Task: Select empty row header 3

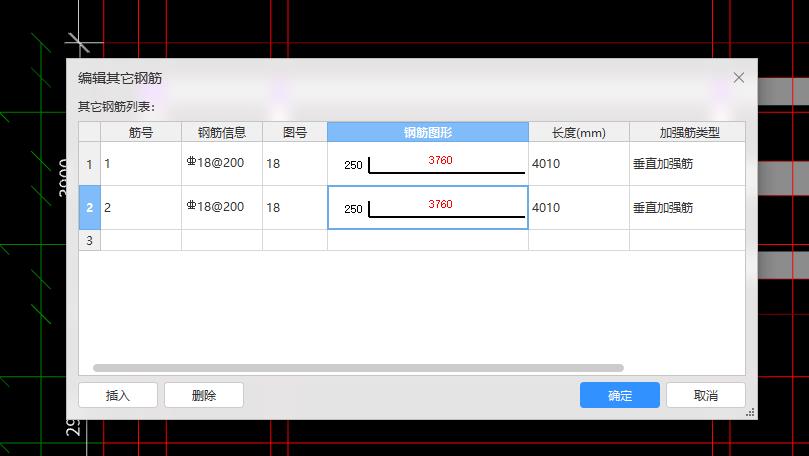Action: (x=90, y=240)
